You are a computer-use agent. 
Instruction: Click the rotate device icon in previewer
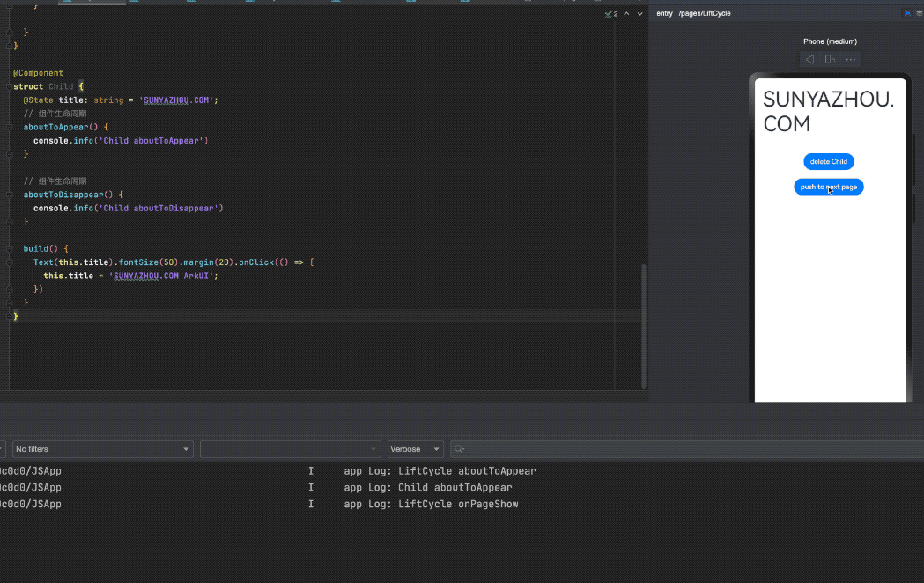(830, 60)
